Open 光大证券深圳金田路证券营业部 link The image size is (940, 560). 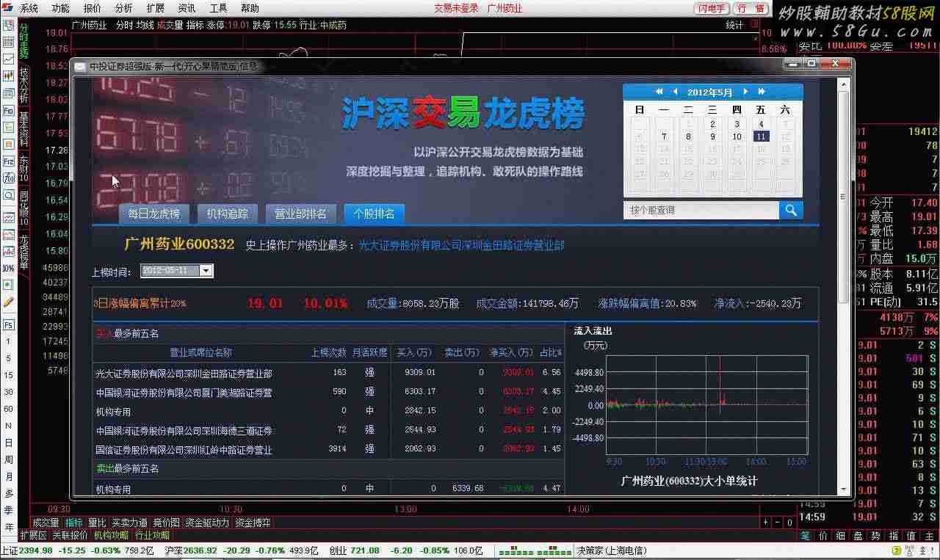461,245
